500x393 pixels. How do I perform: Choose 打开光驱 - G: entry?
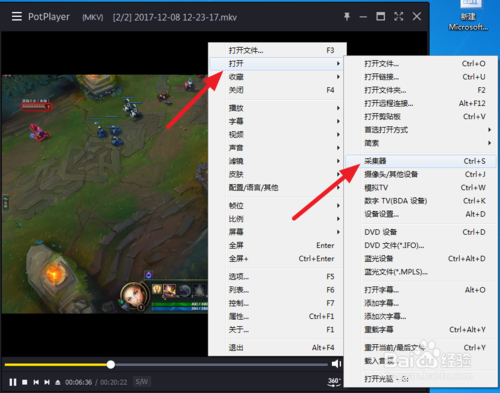[x=421, y=379]
